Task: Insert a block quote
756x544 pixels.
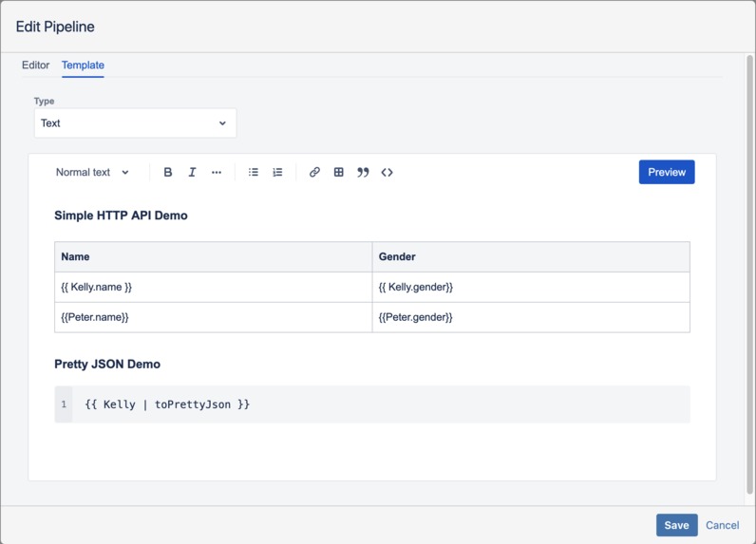Action: coord(363,172)
